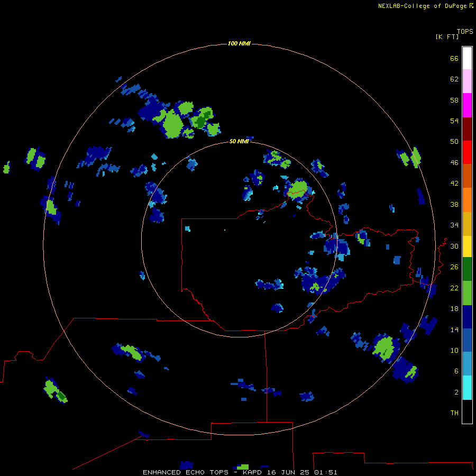This screenshot has width=476, height=476.
Task: Click the 46 legend value label
Action: [454, 163]
